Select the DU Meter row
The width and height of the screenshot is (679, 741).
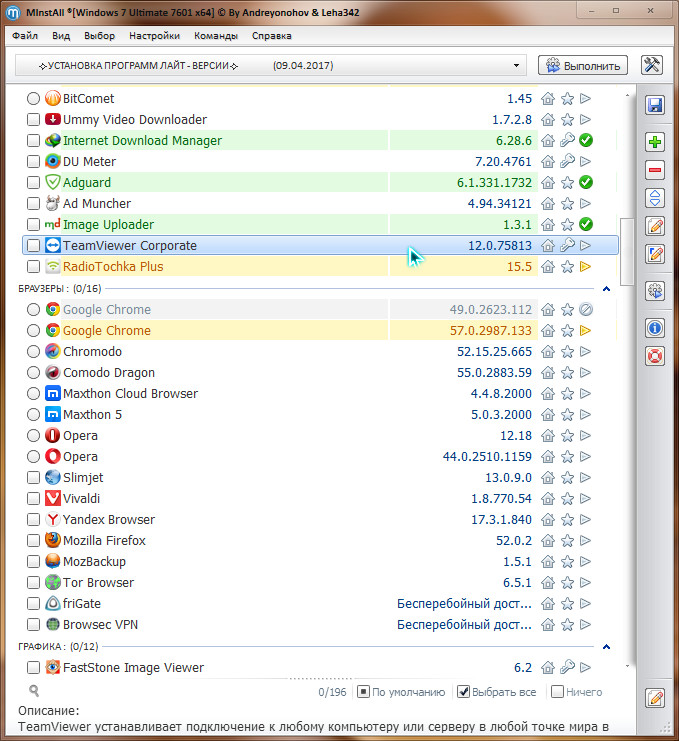(320, 162)
